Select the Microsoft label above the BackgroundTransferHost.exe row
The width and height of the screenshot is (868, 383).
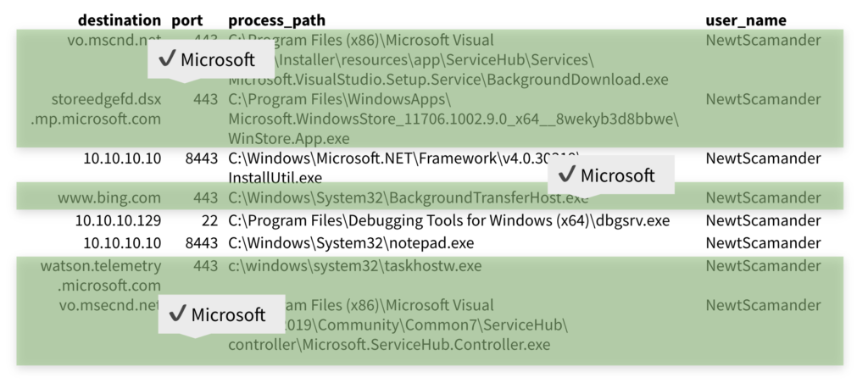pos(617,175)
